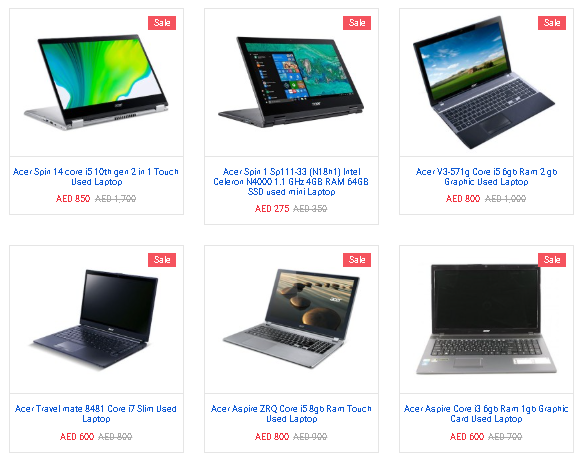
Task: Click AED 850 price of Acer Spin 14
Action: tap(73, 199)
